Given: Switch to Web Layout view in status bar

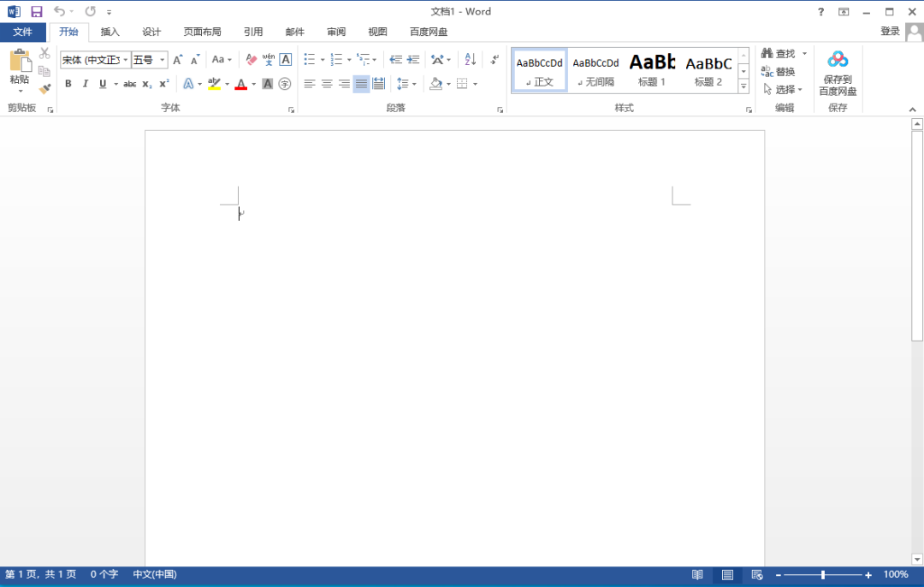Looking at the screenshot, I should (757, 575).
